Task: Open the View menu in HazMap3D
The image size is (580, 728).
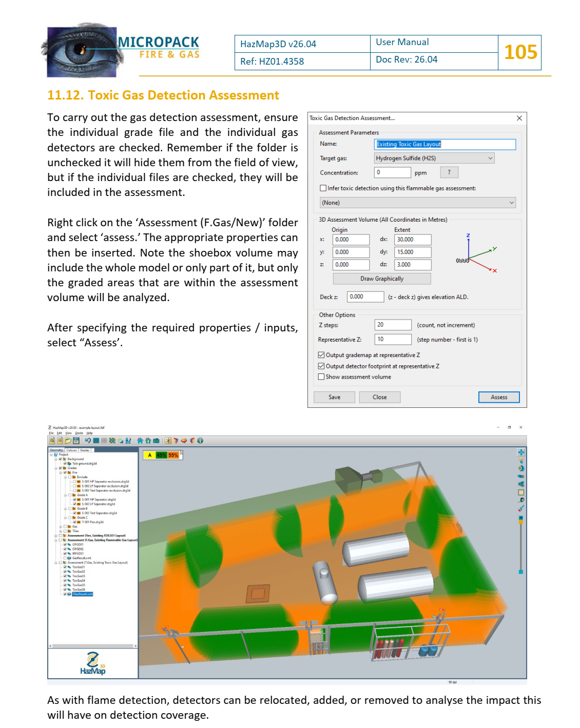Action: tap(68, 433)
